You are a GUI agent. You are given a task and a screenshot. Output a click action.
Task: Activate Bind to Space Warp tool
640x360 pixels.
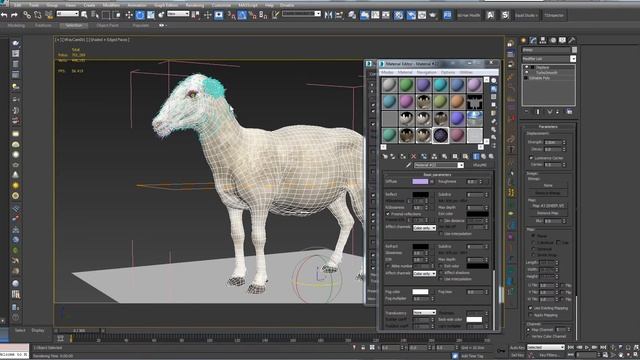pos(49,15)
